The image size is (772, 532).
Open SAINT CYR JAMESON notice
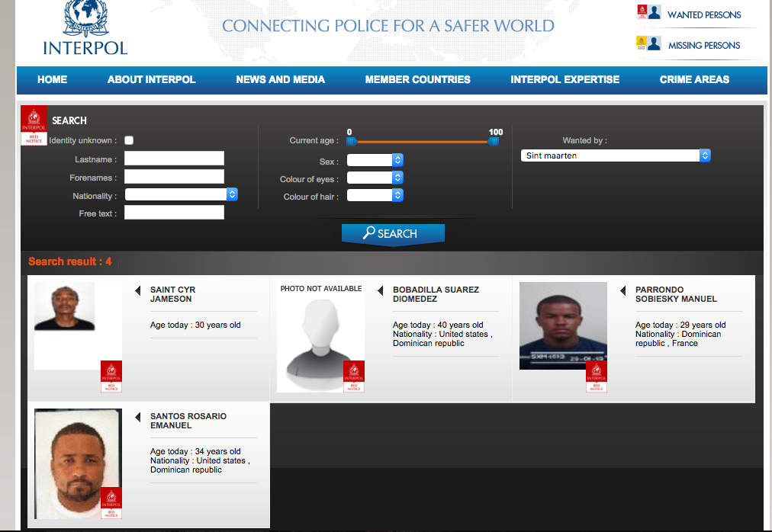[173, 294]
